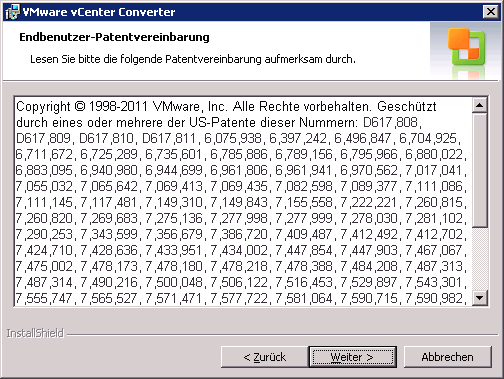Image resolution: width=504 pixels, height=379 pixels.
Task: Click the patent number 6,880,022
Action: [x=435, y=154]
